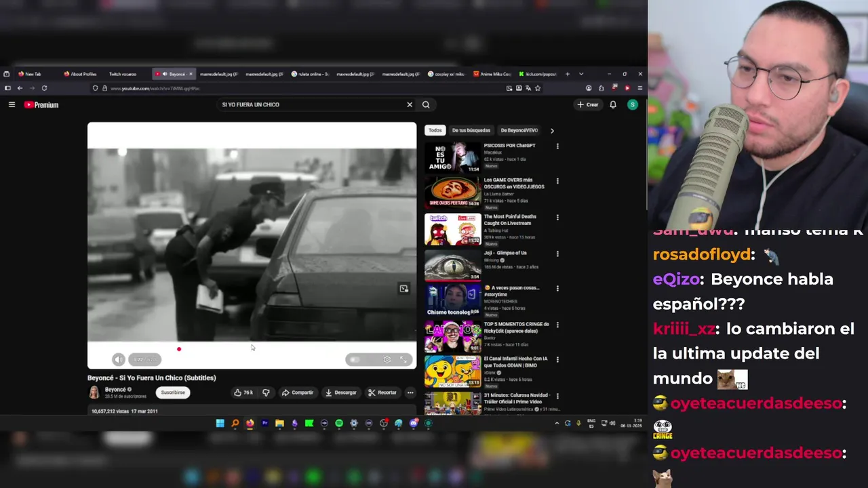
Task: Show hidden system tray icons
Action: click(x=557, y=424)
